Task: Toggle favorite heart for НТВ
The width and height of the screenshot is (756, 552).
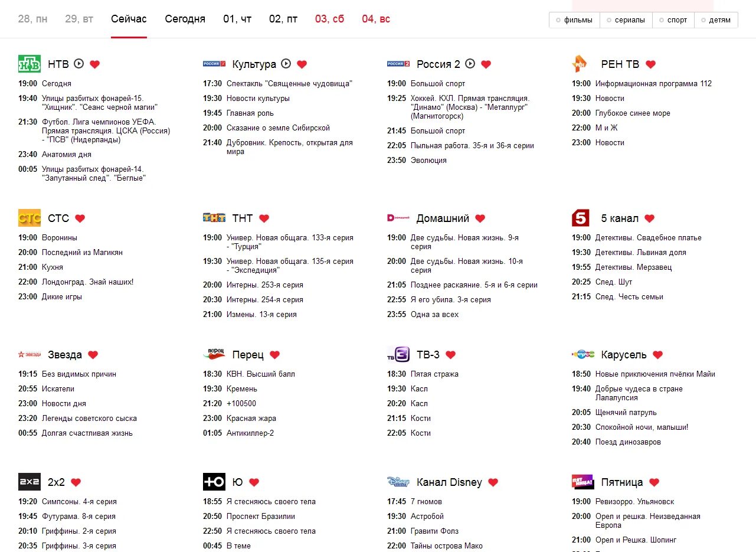Action: [94, 64]
